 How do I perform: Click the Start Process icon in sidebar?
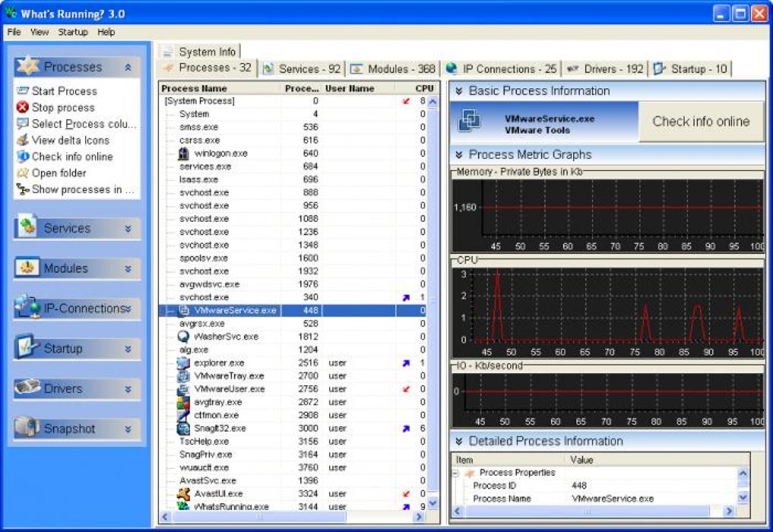[x=22, y=91]
